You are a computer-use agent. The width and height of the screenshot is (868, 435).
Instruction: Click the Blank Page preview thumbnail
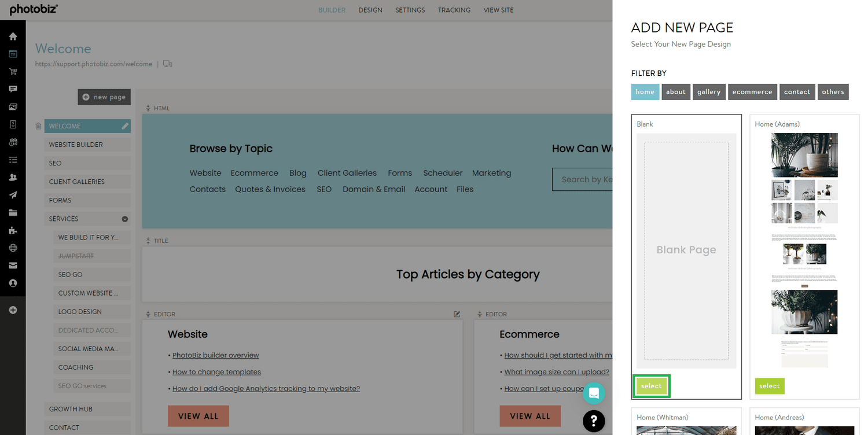click(686, 250)
